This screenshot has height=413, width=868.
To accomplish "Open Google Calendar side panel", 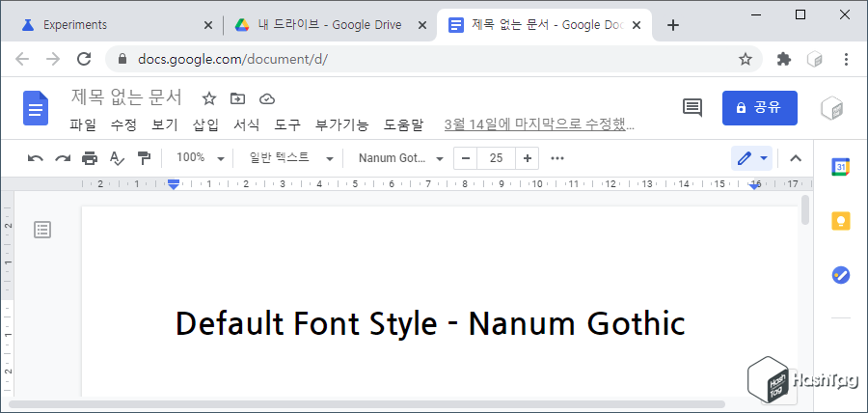I will click(x=840, y=167).
